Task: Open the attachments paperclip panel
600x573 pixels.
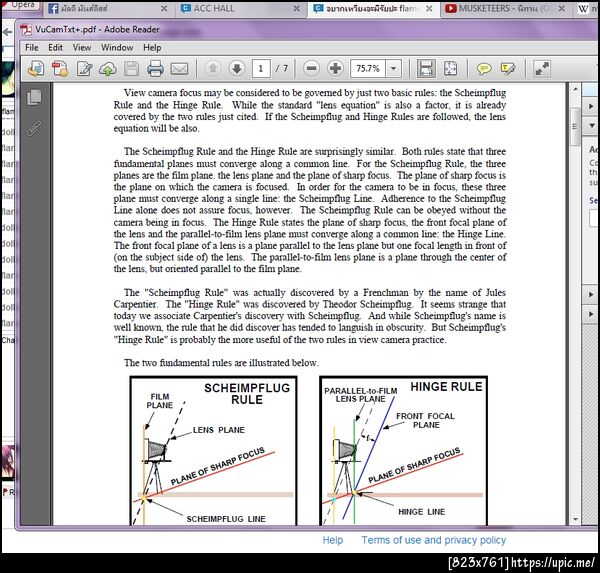Action: tap(34, 129)
